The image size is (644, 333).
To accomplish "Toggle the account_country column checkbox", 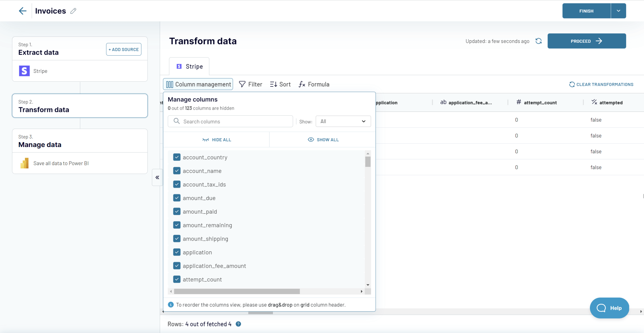I will (177, 157).
